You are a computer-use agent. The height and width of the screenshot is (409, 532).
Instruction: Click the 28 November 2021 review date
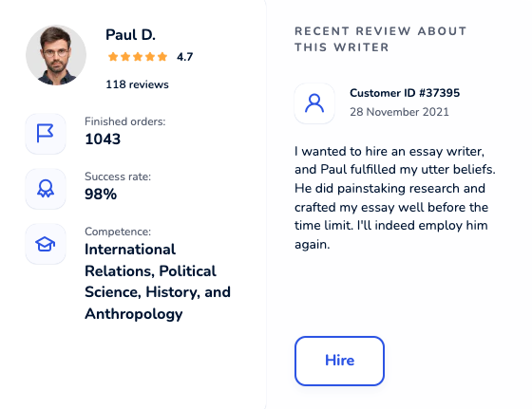click(x=399, y=112)
